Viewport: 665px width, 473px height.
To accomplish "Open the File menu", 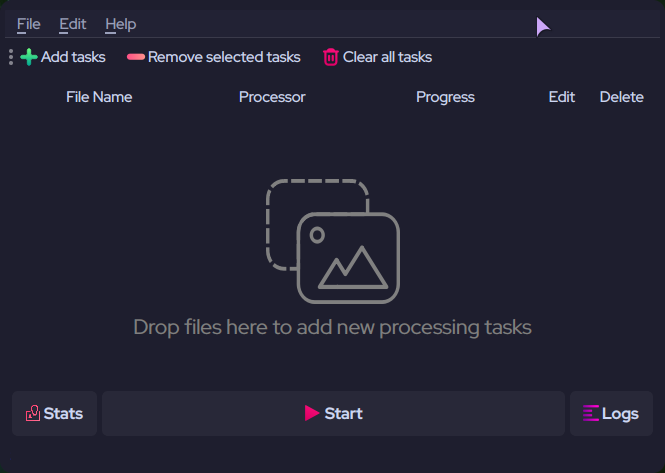I will pyautogui.click(x=28, y=24).
